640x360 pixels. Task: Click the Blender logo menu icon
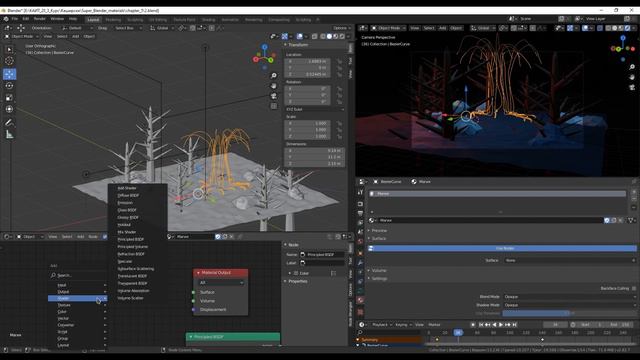(6, 19)
